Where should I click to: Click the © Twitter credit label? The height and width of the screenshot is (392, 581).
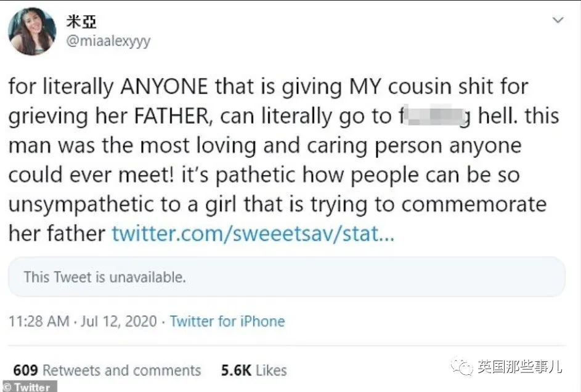pos(27,386)
